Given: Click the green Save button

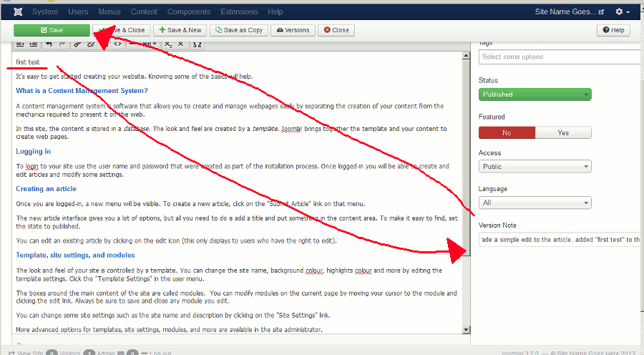Looking at the screenshot, I should click(52, 30).
